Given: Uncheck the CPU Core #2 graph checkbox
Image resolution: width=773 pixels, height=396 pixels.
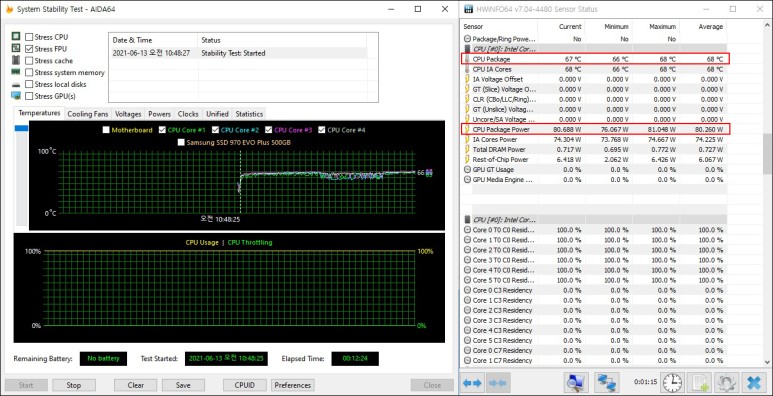Looking at the screenshot, I should (x=215, y=130).
